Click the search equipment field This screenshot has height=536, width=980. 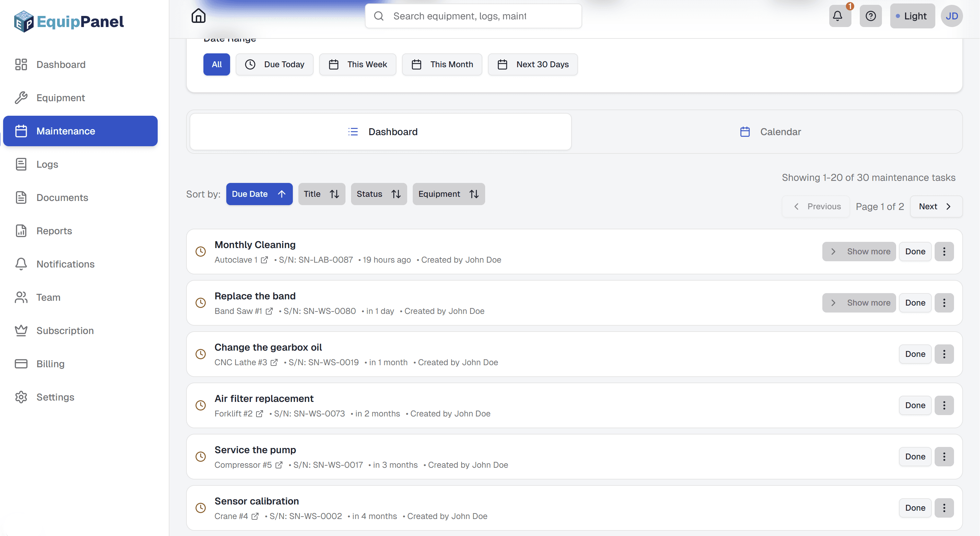pyautogui.click(x=473, y=16)
